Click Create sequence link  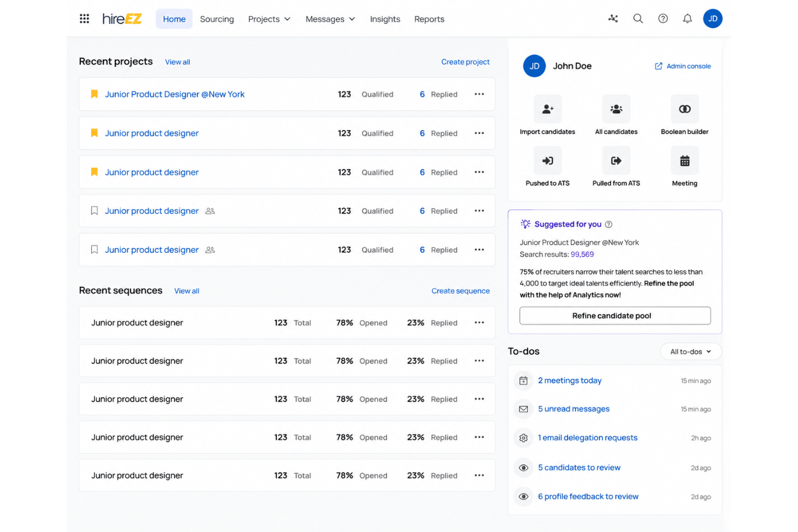click(x=460, y=291)
